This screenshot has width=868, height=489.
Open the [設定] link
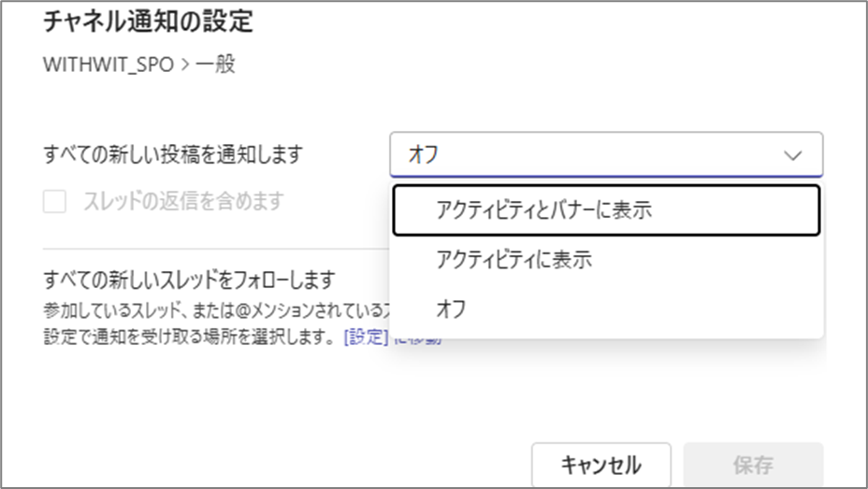tap(365, 338)
